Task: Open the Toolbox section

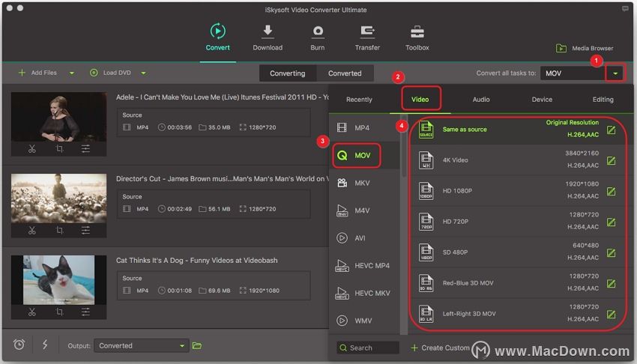Action: click(x=417, y=37)
